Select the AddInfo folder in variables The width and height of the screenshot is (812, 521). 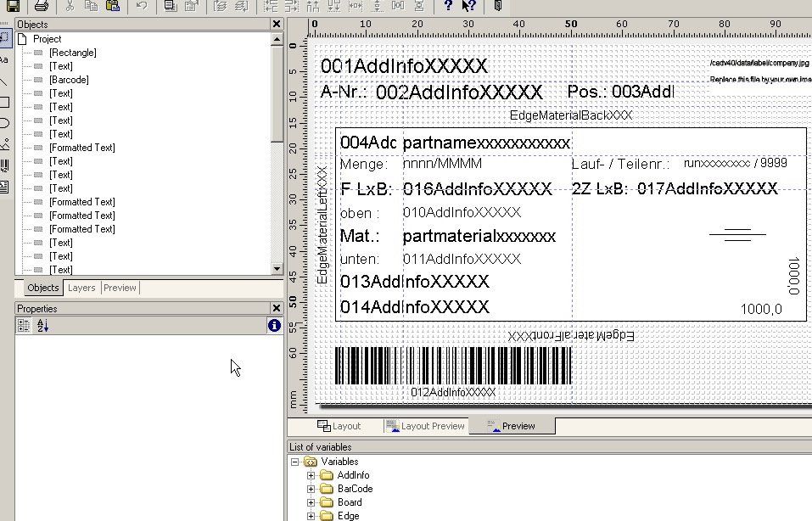click(x=353, y=475)
